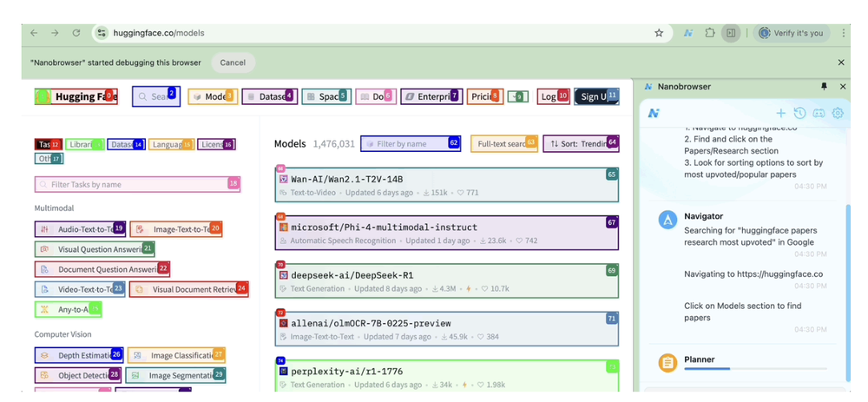Image resolution: width=868 pixels, height=402 pixels.
Task: Click the Full-text search button
Action: click(x=503, y=143)
